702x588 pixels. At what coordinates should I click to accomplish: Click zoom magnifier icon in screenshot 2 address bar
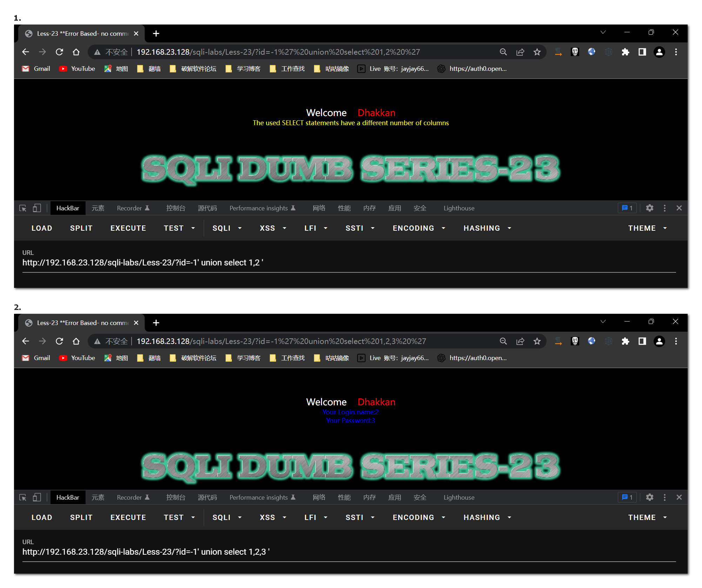[x=503, y=341]
